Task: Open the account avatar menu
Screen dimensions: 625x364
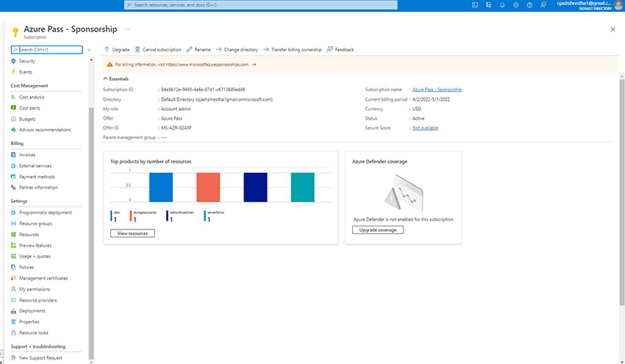Action: click(x=618, y=5)
